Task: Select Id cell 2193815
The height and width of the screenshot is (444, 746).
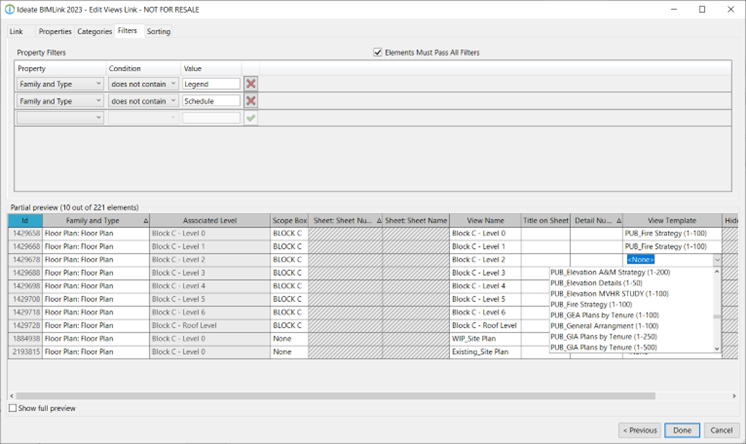Action: pyautogui.click(x=26, y=352)
